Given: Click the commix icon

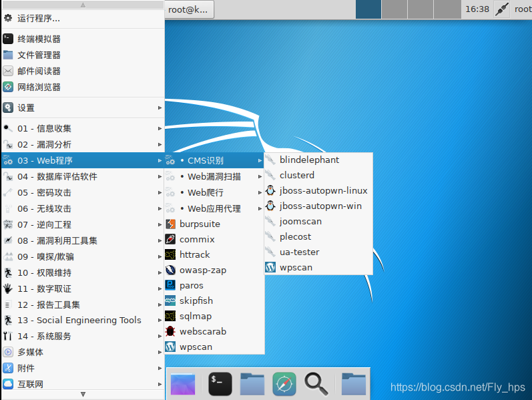Looking at the screenshot, I should tap(170, 239).
